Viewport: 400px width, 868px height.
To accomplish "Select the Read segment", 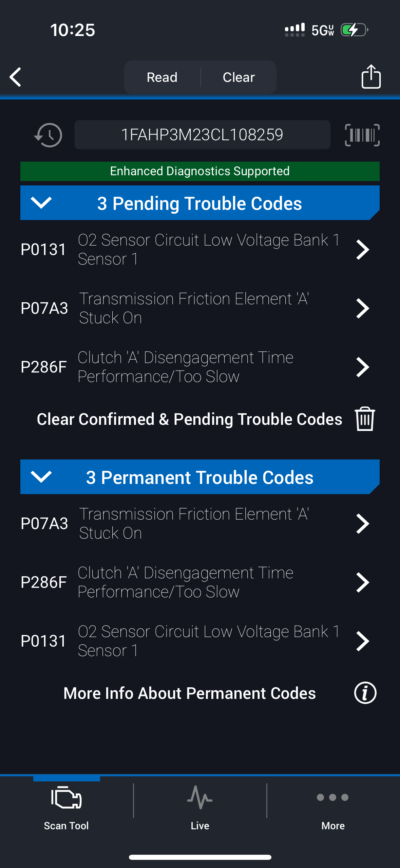I will click(x=162, y=77).
